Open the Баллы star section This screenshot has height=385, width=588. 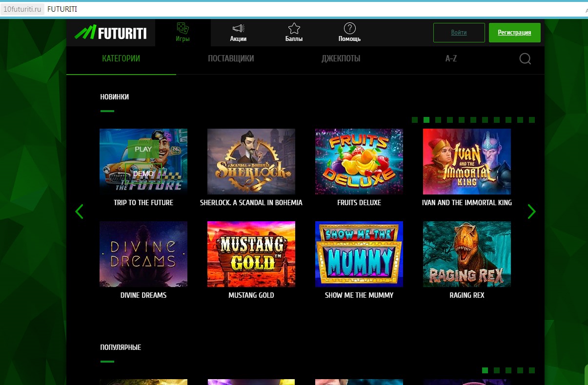[294, 33]
